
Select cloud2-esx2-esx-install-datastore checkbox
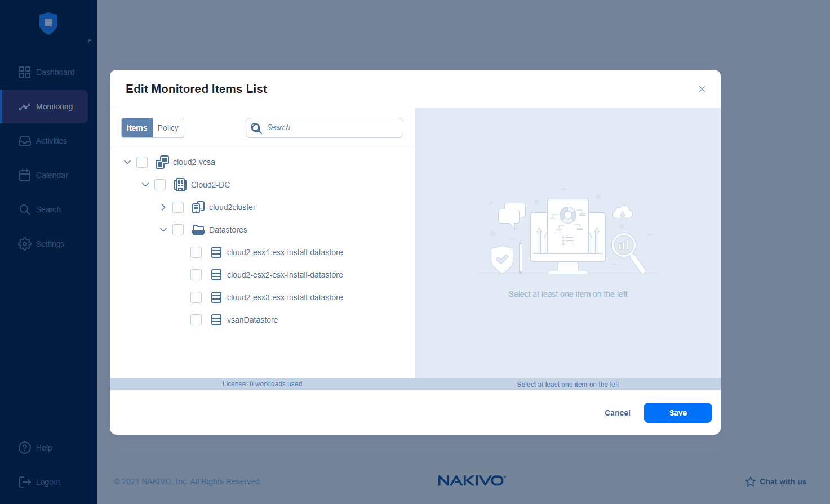coord(196,275)
